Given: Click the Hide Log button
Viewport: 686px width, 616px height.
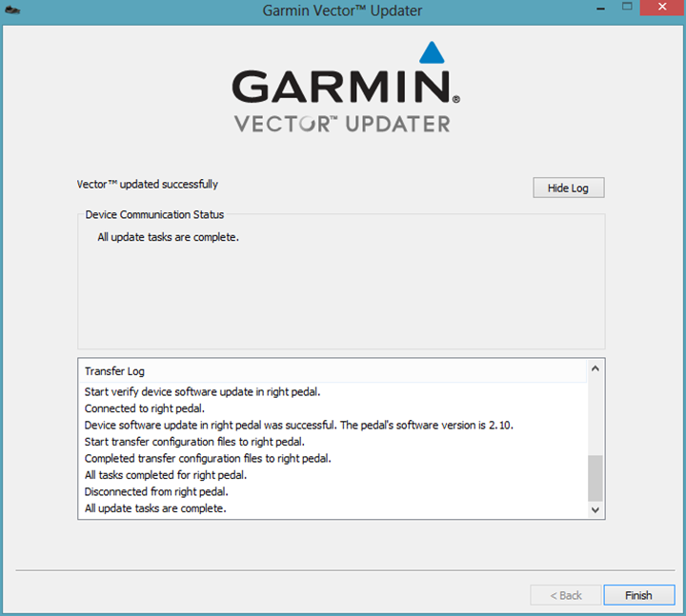Looking at the screenshot, I should click(x=568, y=188).
